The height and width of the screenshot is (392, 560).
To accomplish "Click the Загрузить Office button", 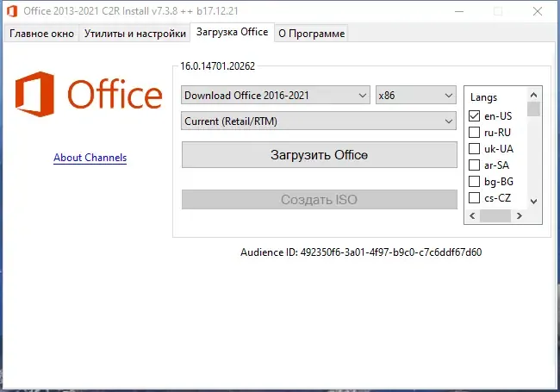I will [320, 155].
